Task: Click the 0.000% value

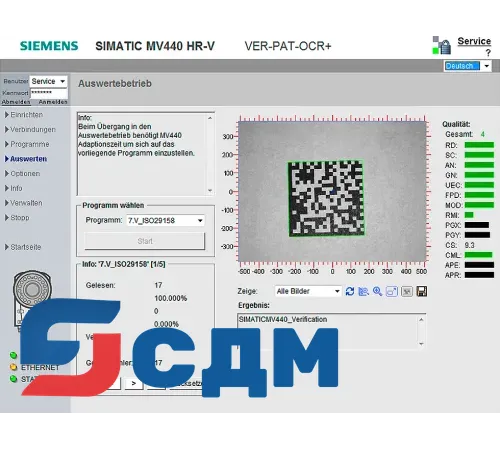Action: [166, 324]
